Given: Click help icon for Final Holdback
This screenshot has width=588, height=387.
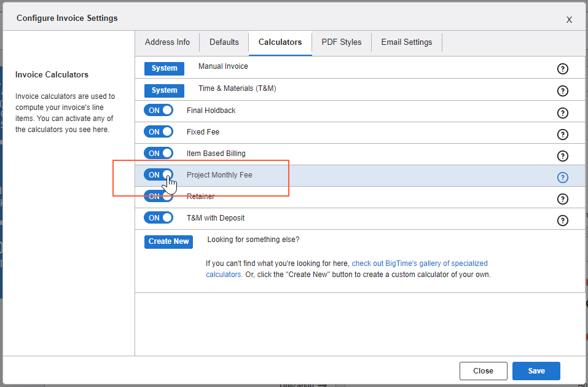Looking at the screenshot, I should click(562, 113).
